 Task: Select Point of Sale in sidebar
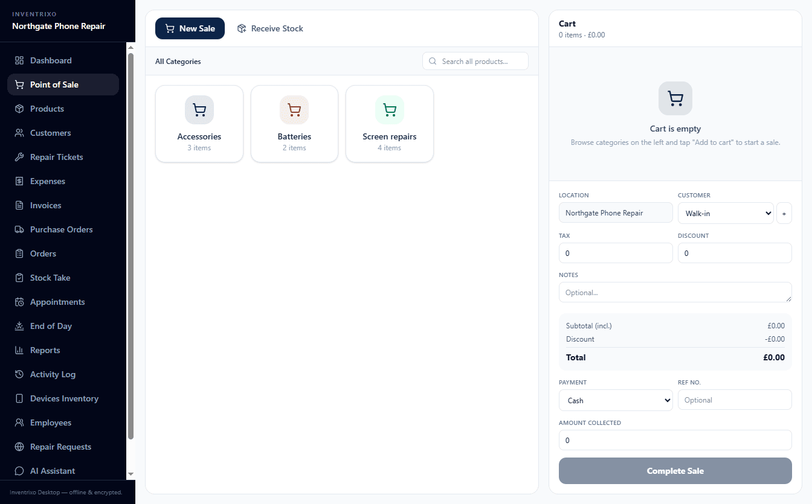(x=63, y=85)
